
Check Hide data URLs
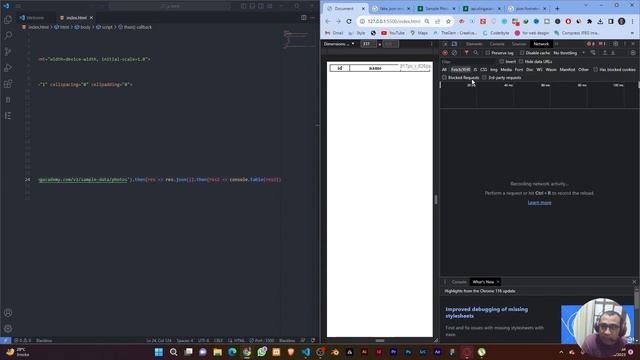point(521,62)
